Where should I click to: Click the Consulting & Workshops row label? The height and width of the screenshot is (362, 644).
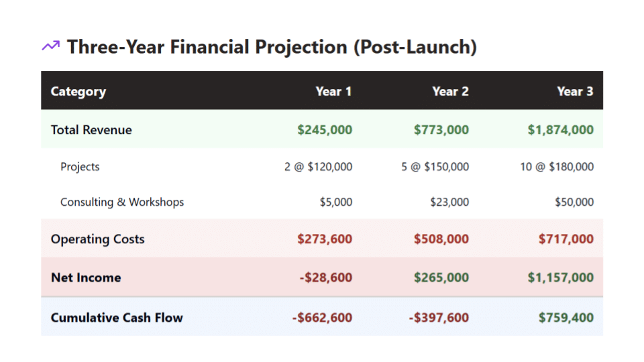click(122, 202)
